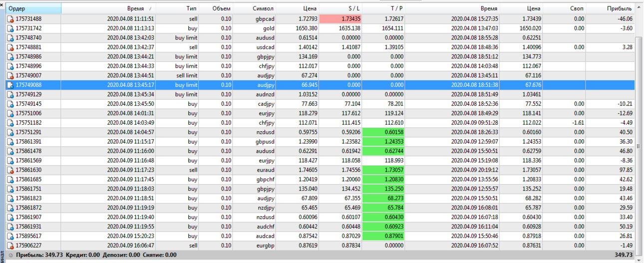This screenshot has width=644, height=263.
Task: Select the gbpcad symbol cell
Action: [255, 19]
